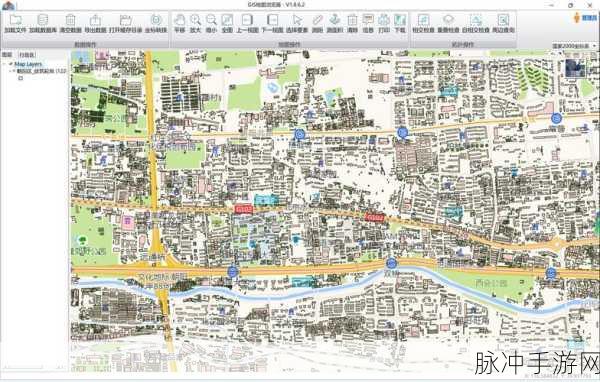Select the 放大 zoom in tool
The width and height of the screenshot is (600, 382).
point(195,23)
